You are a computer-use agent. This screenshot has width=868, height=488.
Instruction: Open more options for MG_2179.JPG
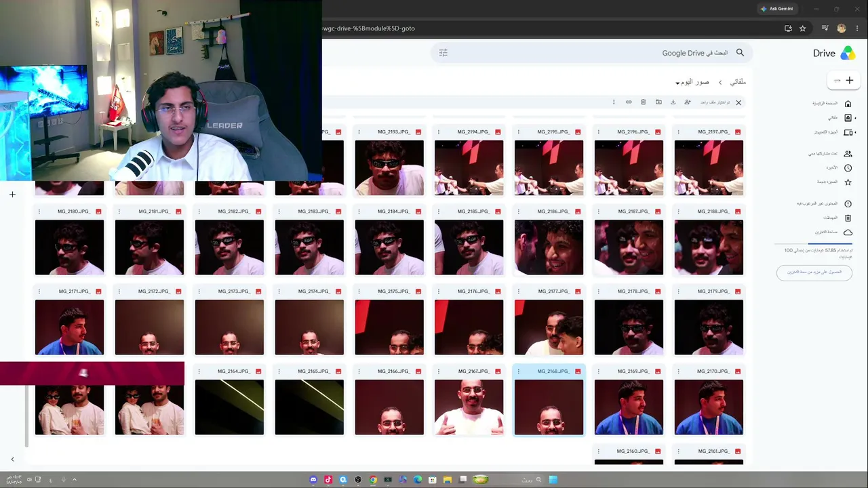coord(679,291)
